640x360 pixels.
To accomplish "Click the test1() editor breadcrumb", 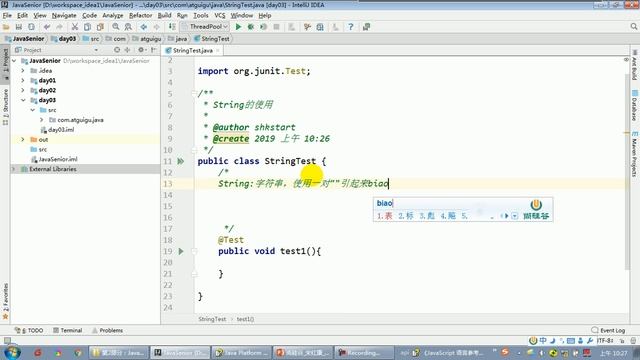I will [x=245, y=319].
